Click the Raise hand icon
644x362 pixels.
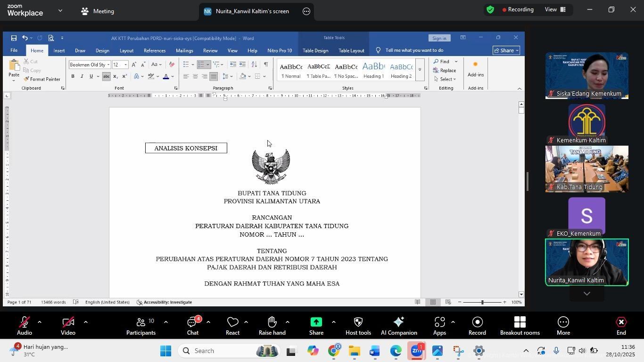point(272,326)
